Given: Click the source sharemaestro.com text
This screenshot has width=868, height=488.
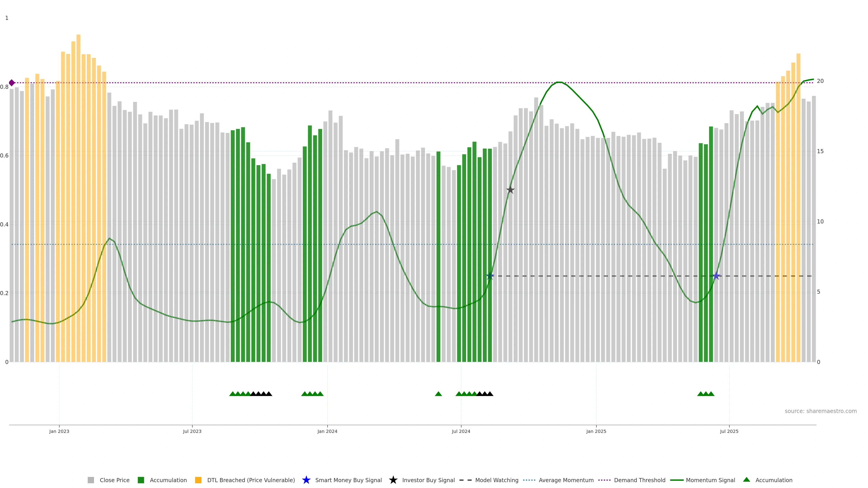Looking at the screenshot, I should (821, 411).
